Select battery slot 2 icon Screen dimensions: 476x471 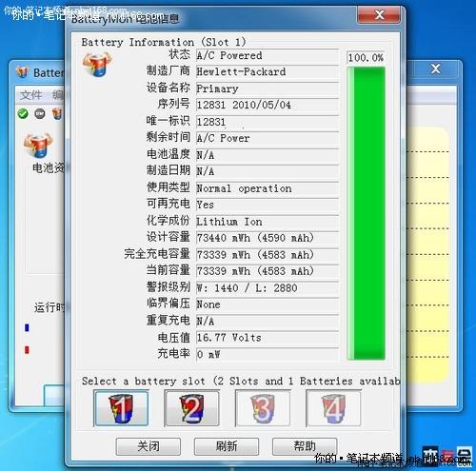click(191, 408)
